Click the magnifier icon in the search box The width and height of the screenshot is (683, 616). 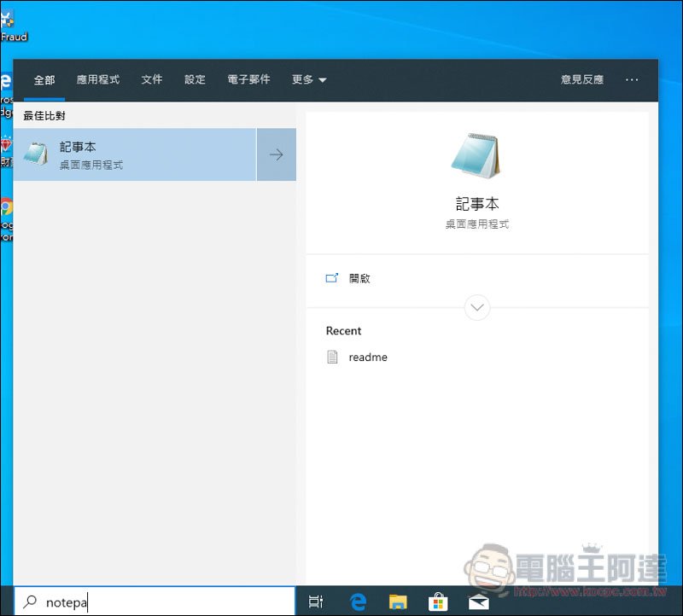[x=30, y=601]
